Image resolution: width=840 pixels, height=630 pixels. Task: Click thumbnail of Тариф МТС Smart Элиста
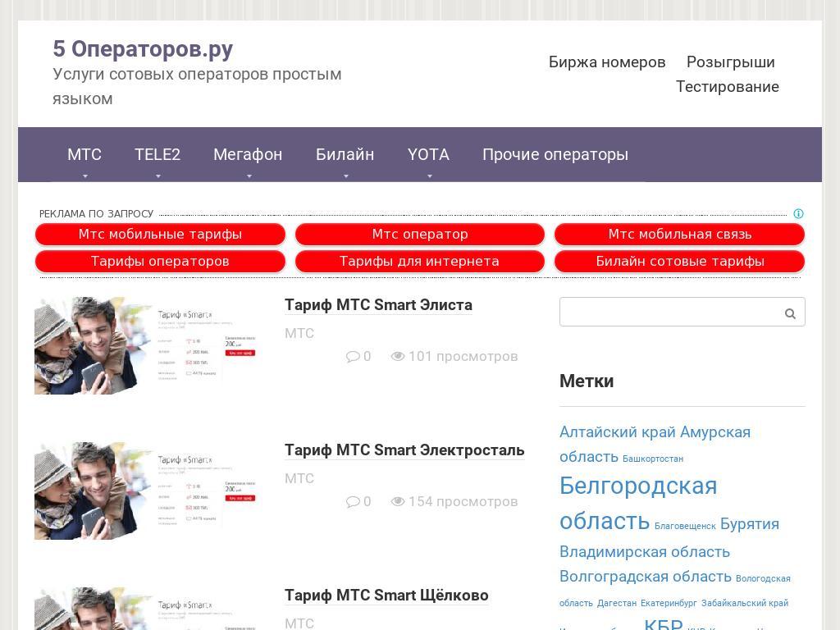(147, 345)
